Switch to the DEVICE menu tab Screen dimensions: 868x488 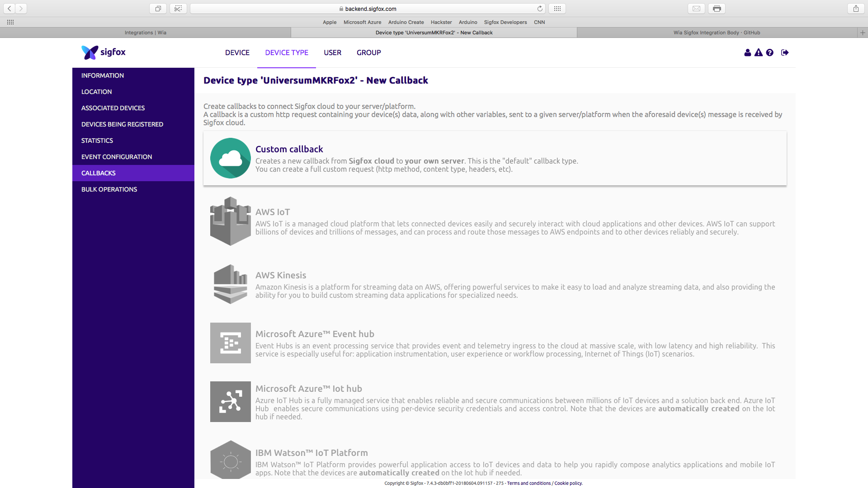point(237,53)
